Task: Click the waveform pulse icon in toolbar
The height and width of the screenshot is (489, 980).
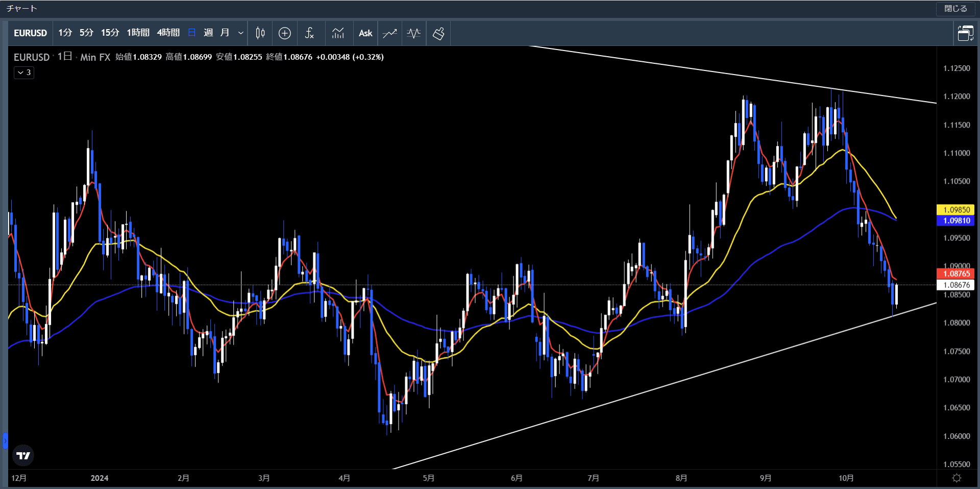Action: coord(414,33)
